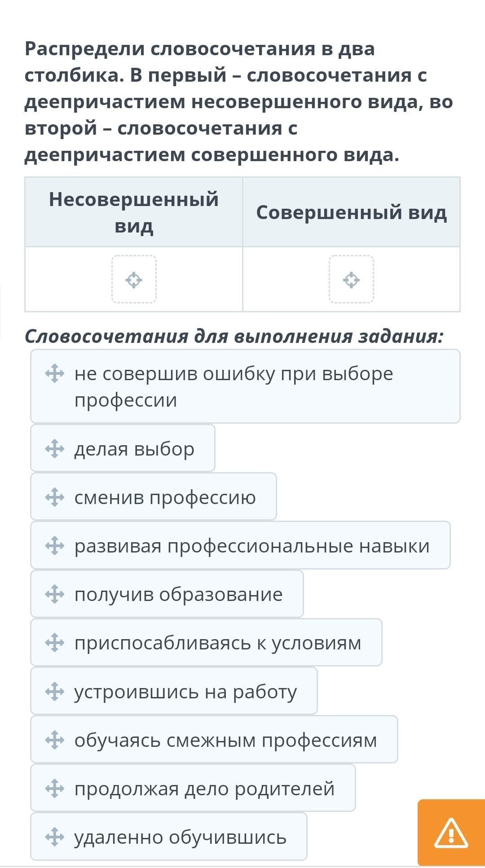
Task: Click move handle of 'устроившись на работу'
Action: click(54, 691)
